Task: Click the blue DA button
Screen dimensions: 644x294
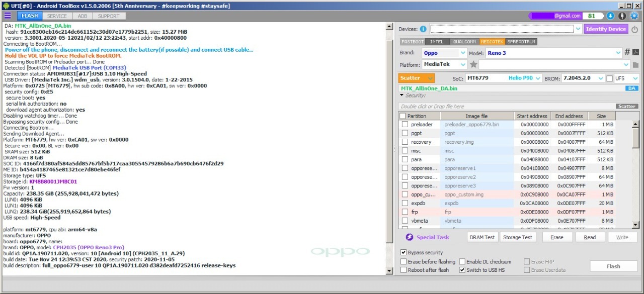Action: 632,88
